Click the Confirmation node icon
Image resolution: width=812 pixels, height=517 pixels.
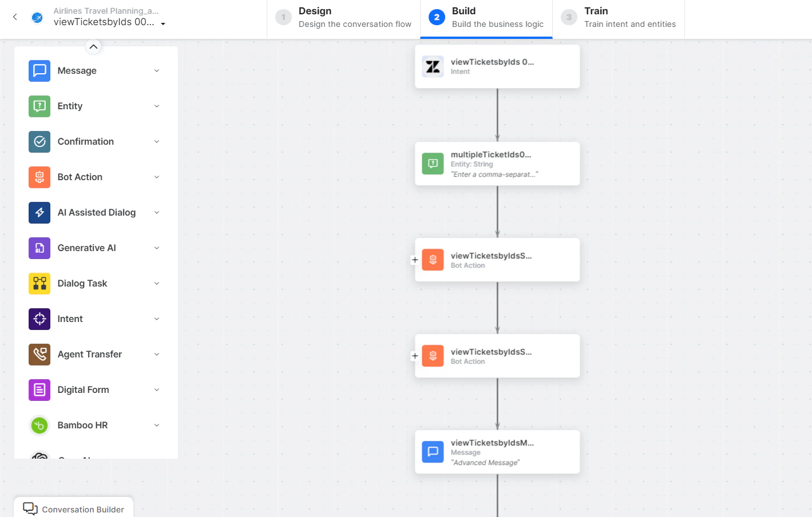point(39,141)
